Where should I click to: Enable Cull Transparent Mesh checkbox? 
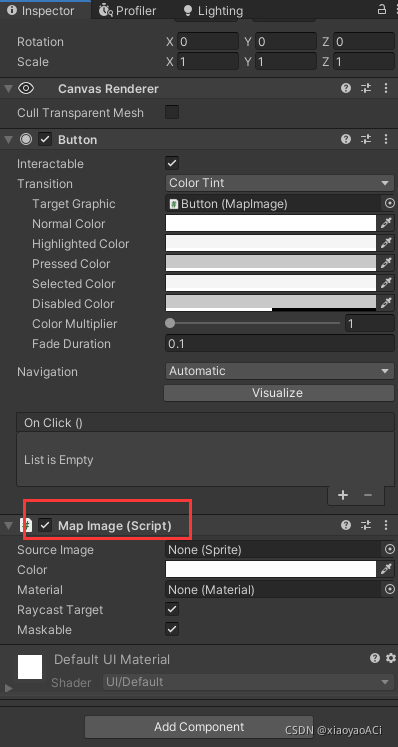(172, 112)
